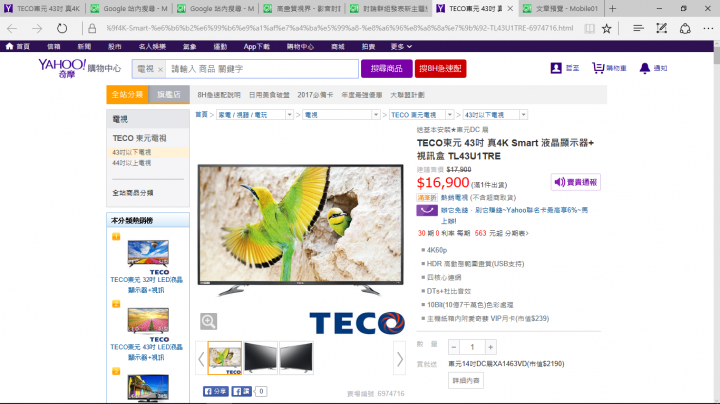720x404 pixels.
Task: Select the bird image thumbnail
Action: coord(225,358)
